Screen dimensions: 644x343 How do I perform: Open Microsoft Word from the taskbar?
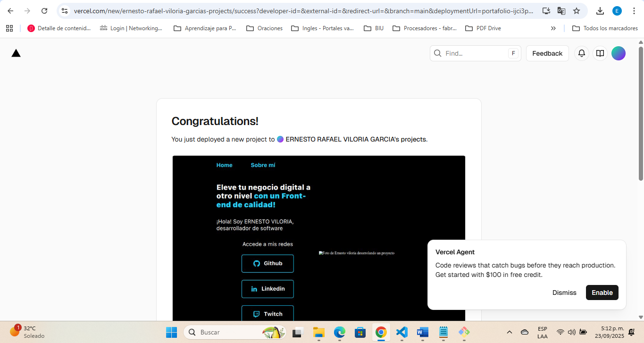[422, 332]
